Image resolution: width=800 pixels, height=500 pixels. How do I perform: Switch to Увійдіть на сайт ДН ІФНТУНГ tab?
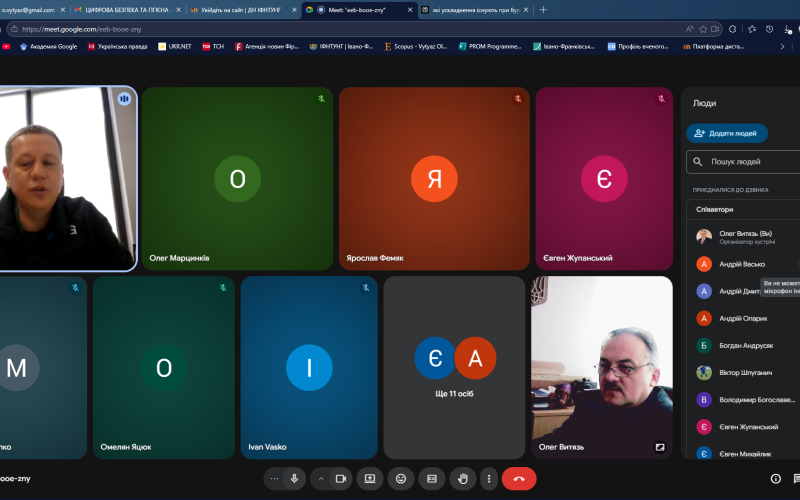pos(243,10)
